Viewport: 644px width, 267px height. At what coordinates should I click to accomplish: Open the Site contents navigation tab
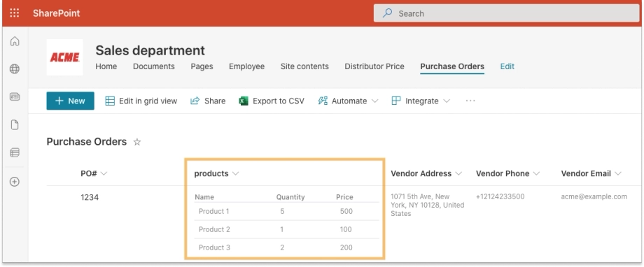[304, 66]
